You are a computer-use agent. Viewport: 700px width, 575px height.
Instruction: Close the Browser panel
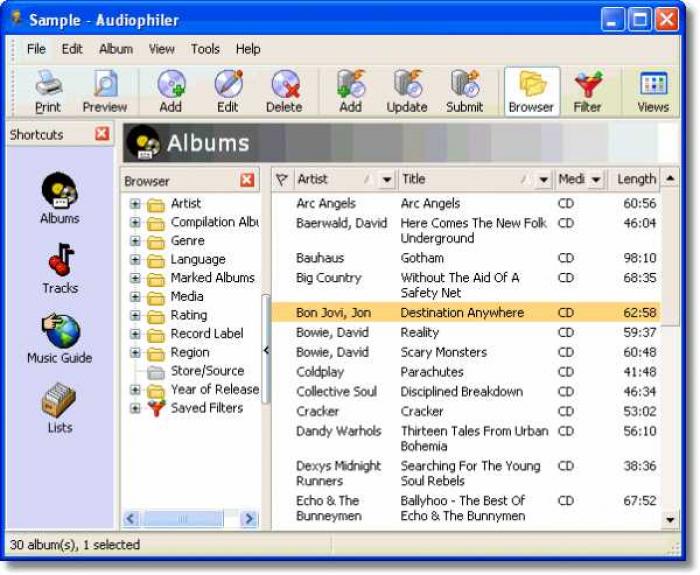[247, 180]
